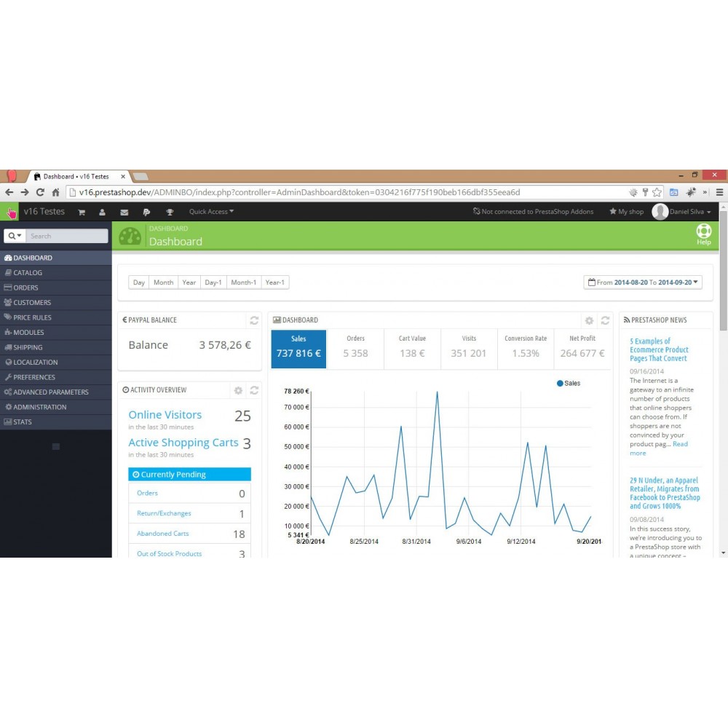Open the Quick Access dropdown
The height and width of the screenshot is (728, 728).
click(211, 212)
